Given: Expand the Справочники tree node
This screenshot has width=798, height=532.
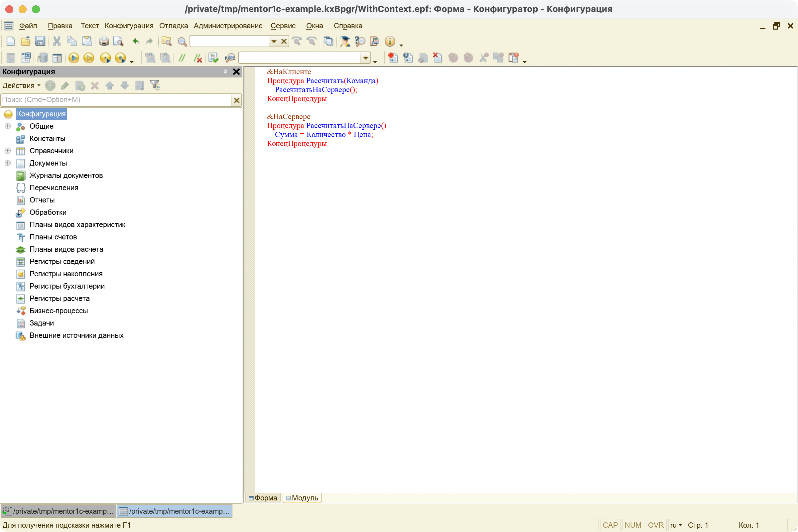Looking at the screenshot, I should click(7, 151).
